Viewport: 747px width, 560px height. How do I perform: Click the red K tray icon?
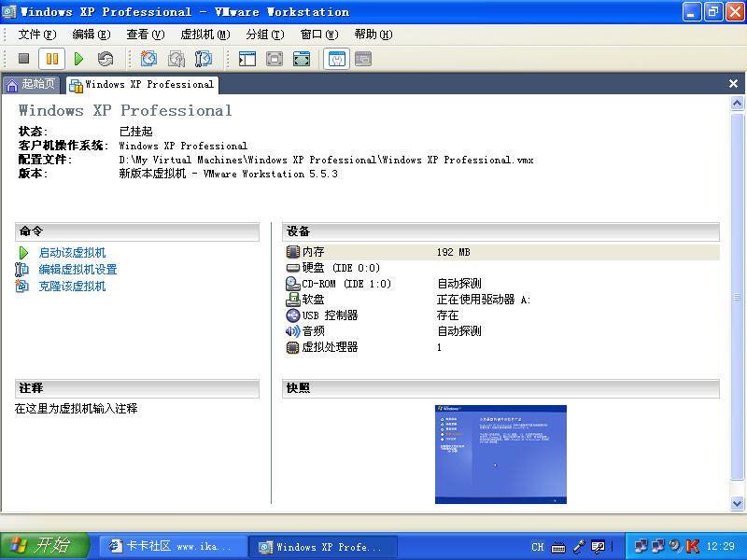coord(693,546)
